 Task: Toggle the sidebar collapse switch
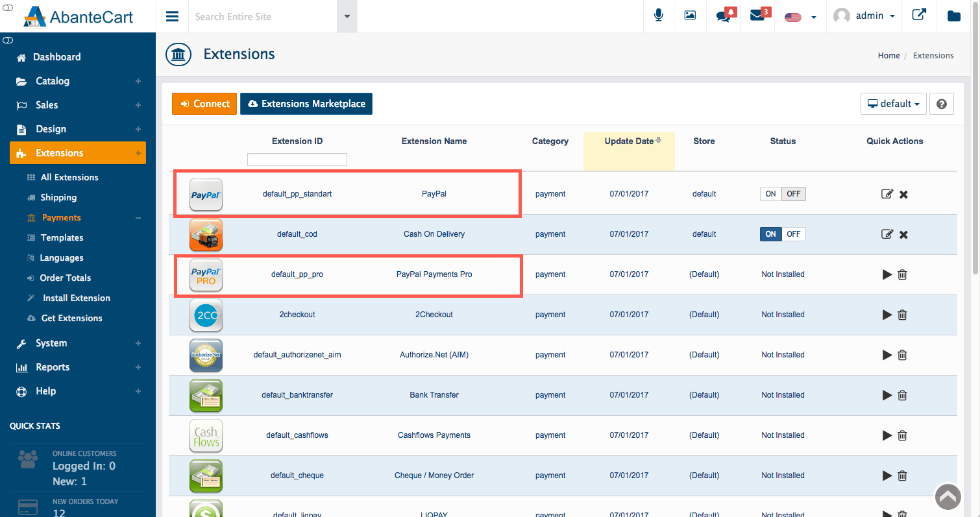pyautogui.click(x=8, y=40)
